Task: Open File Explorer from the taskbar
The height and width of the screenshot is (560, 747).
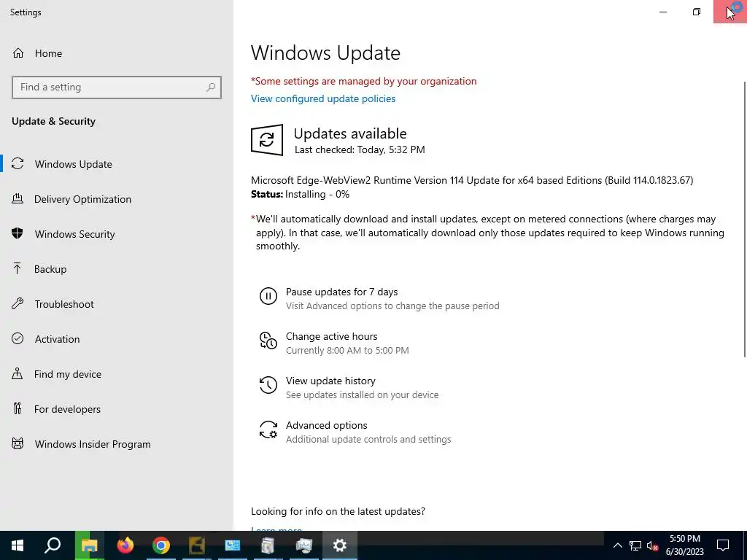Action: point(90,545)
